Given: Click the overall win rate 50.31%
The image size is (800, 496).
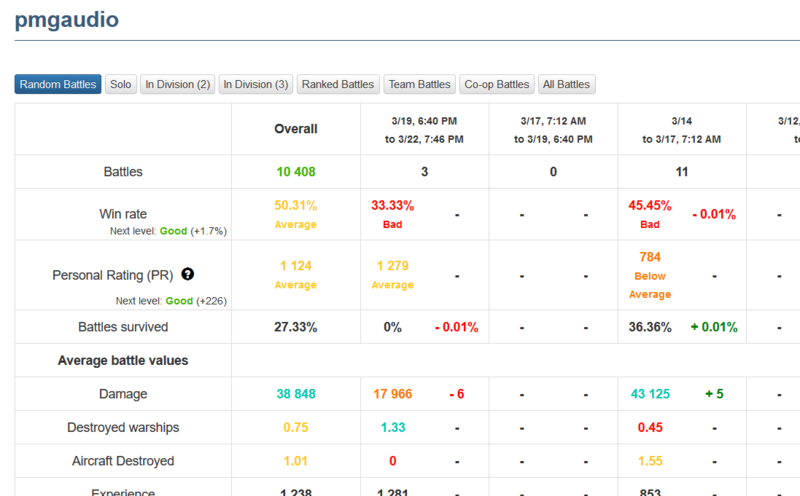Looking at the screenshot, I should point(295,205).
